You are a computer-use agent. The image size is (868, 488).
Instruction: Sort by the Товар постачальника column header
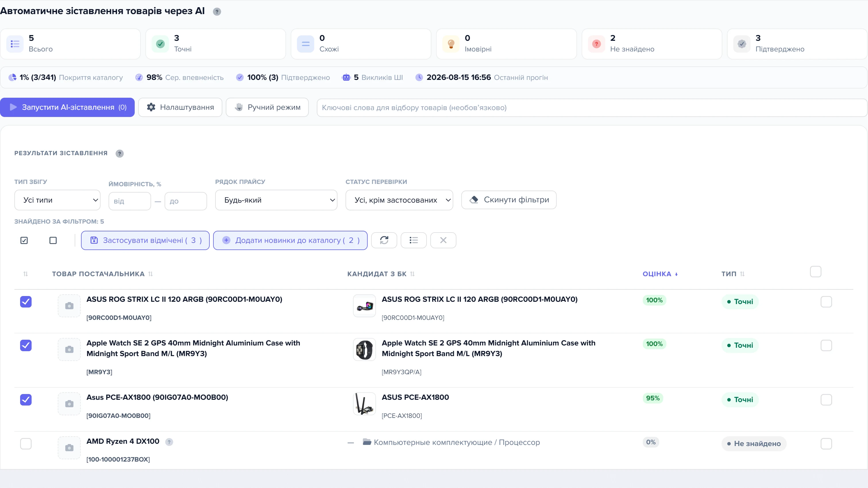(102, 274)
